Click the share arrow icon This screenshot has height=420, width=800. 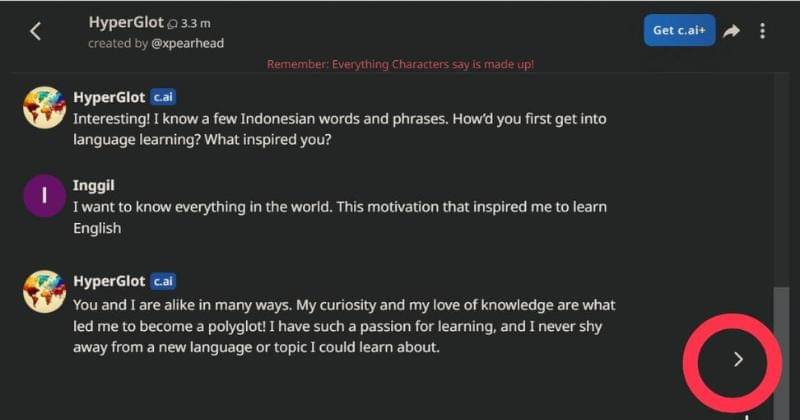tap(731, 31)
